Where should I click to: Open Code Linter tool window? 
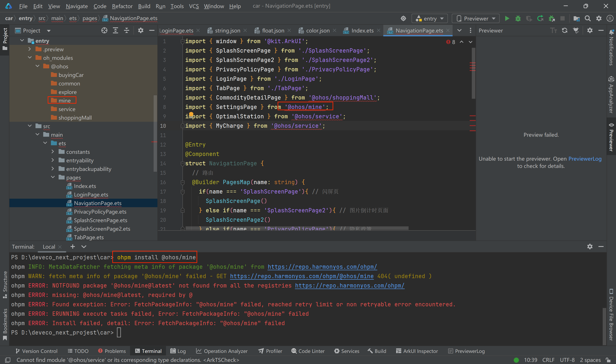click(308, 351)
